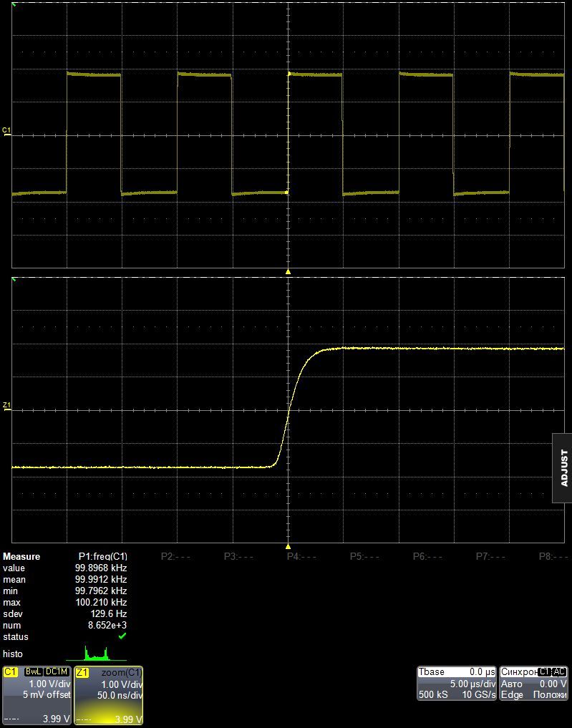Click the green status checkmark for P1
The image size is (572, 728).
[x=122, y=636]
